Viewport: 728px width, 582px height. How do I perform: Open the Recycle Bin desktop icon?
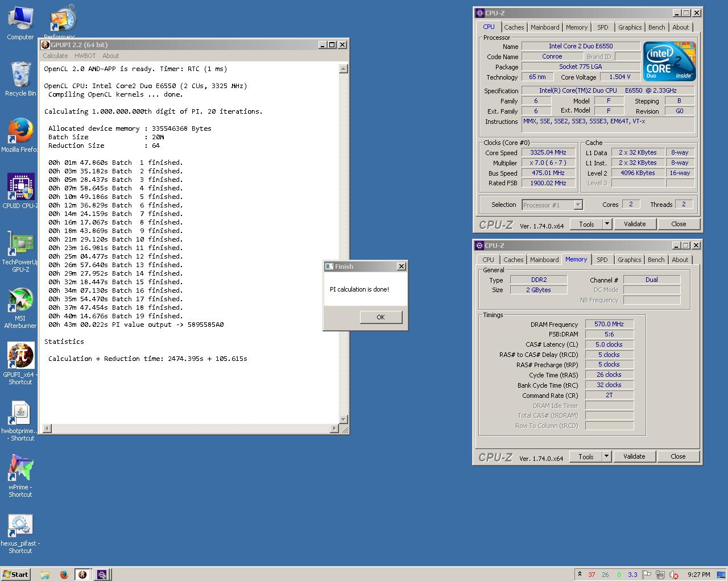click(20, 78)
